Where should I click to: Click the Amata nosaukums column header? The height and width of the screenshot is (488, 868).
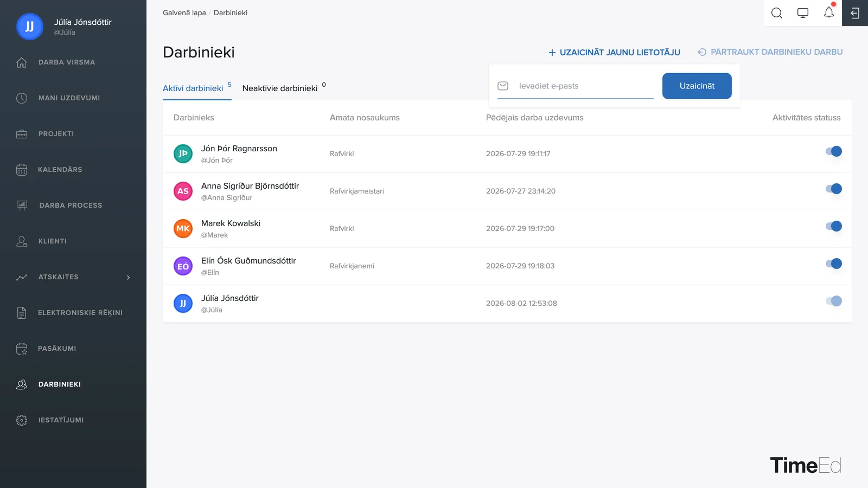point(365,118)
